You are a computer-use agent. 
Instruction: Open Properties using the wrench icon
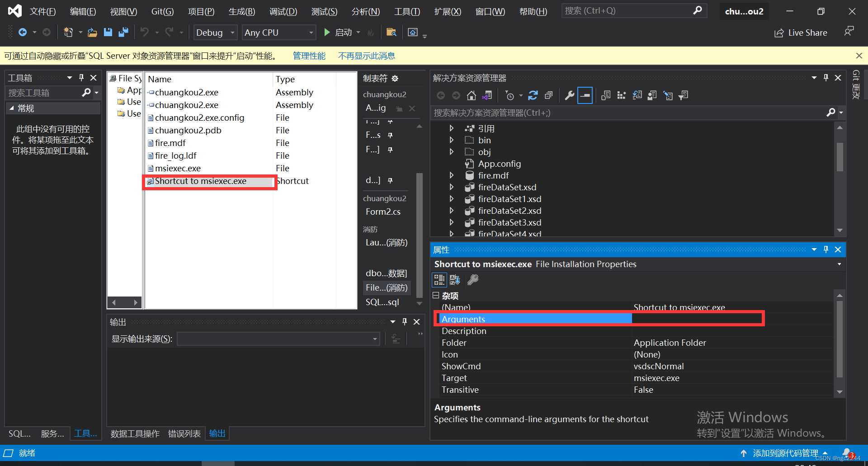pos(569,95)
